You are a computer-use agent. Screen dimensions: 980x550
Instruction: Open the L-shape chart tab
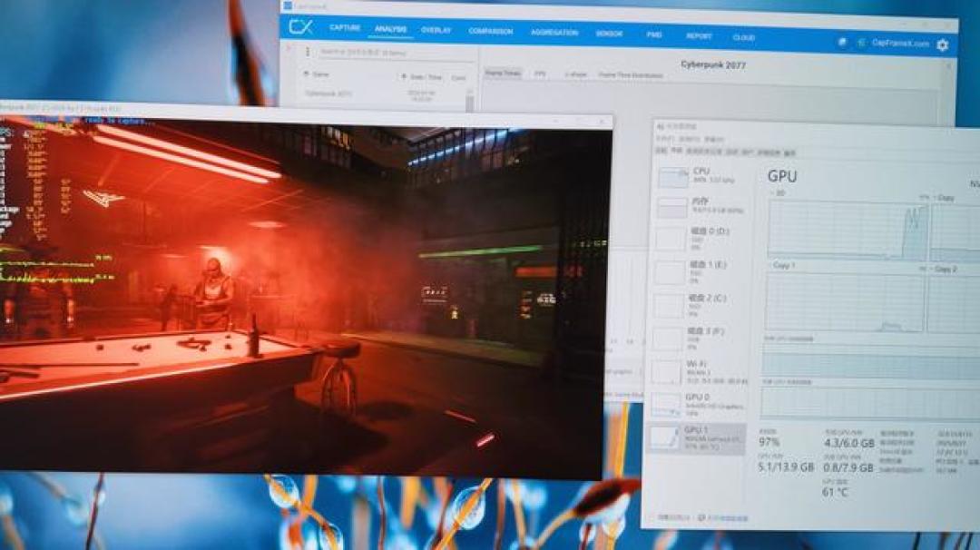[575, 74]
